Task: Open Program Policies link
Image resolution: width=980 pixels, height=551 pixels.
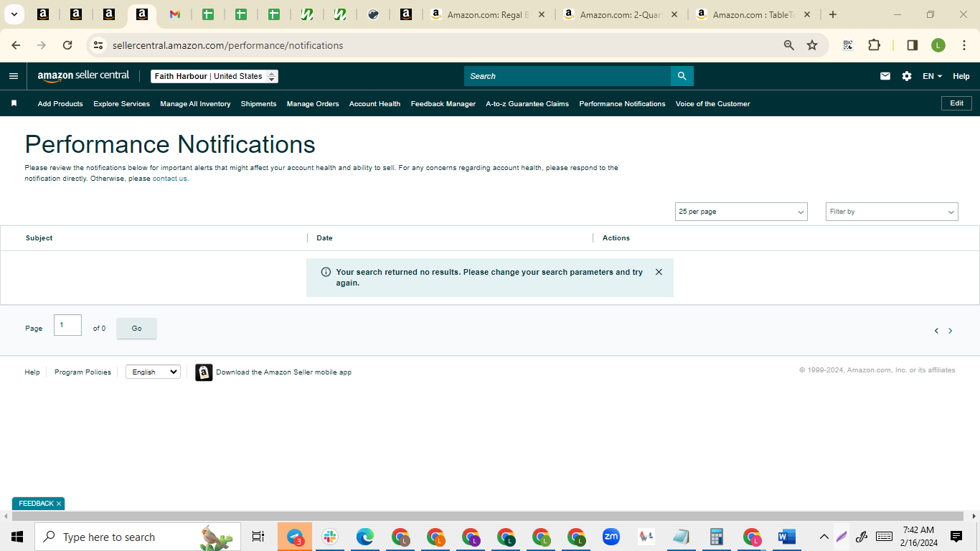Action: [83, 372]
